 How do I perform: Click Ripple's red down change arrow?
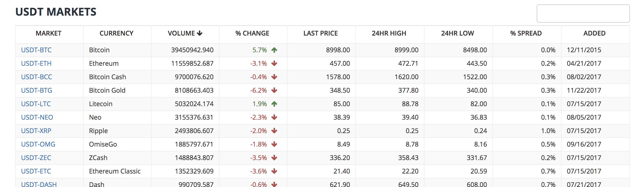(x=274, y=131)
